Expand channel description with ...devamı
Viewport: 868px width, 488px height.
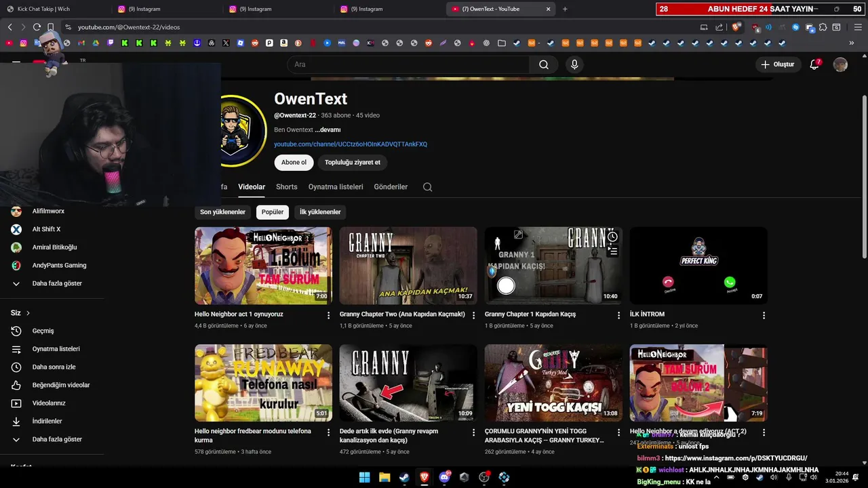(x=328, y=129)
